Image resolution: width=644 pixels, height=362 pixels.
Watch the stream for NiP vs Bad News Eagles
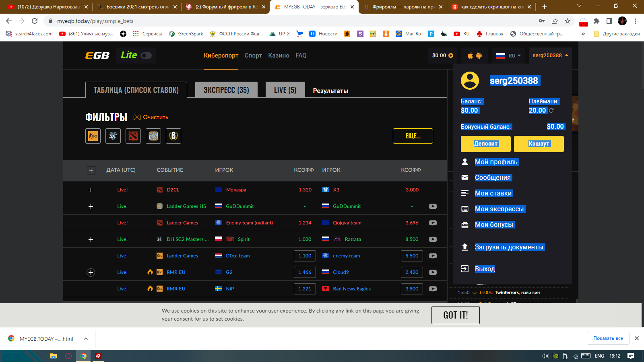pyautogui.click(x=433, y=289)
